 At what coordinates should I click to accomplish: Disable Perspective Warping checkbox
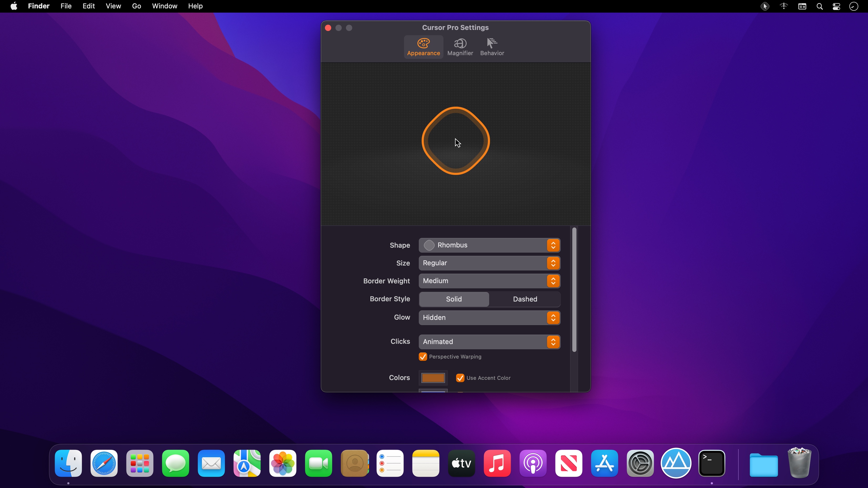click(x=423, y=357)
